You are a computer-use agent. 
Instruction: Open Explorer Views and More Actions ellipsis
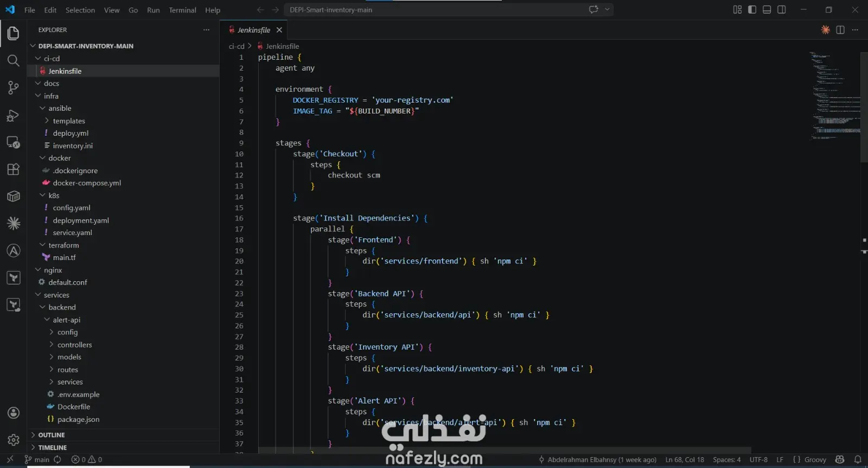tap(206, 30)
